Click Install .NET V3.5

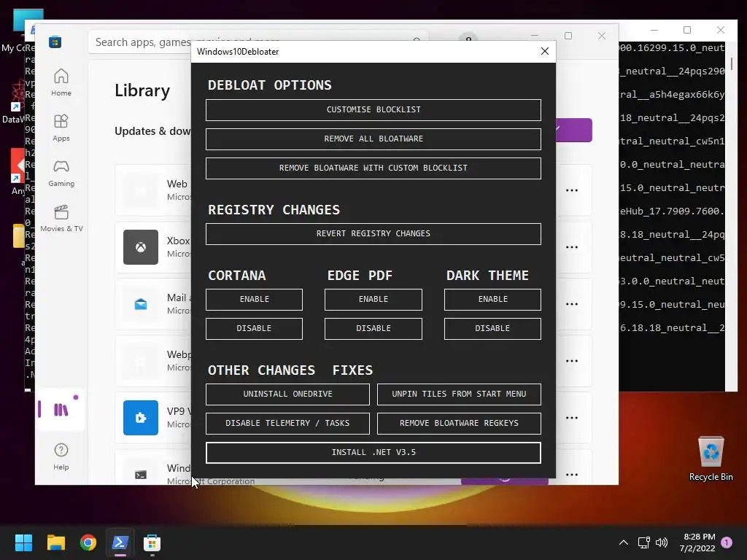[373, 452]
